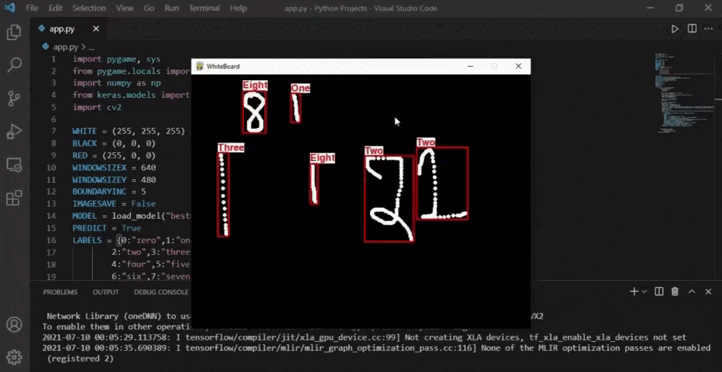
Task: Maximize the panel with chevron up
Action: pos(692,291)
